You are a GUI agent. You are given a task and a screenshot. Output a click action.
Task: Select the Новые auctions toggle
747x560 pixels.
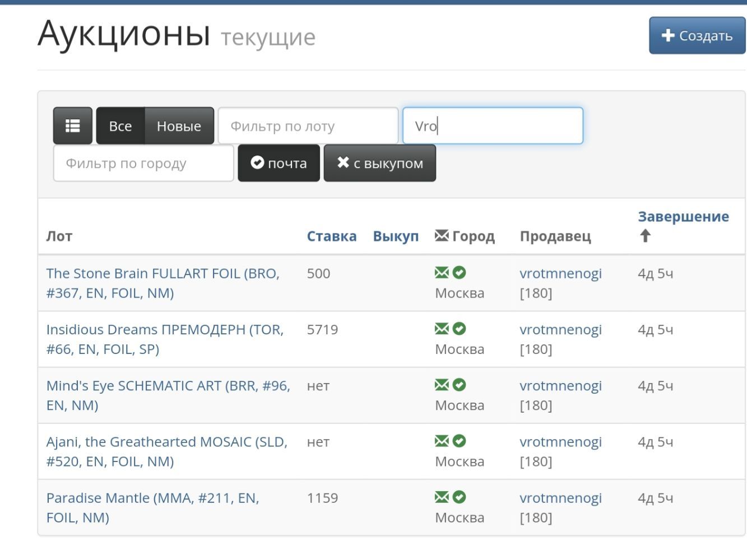pyautogui.click(x=179, y=126)
